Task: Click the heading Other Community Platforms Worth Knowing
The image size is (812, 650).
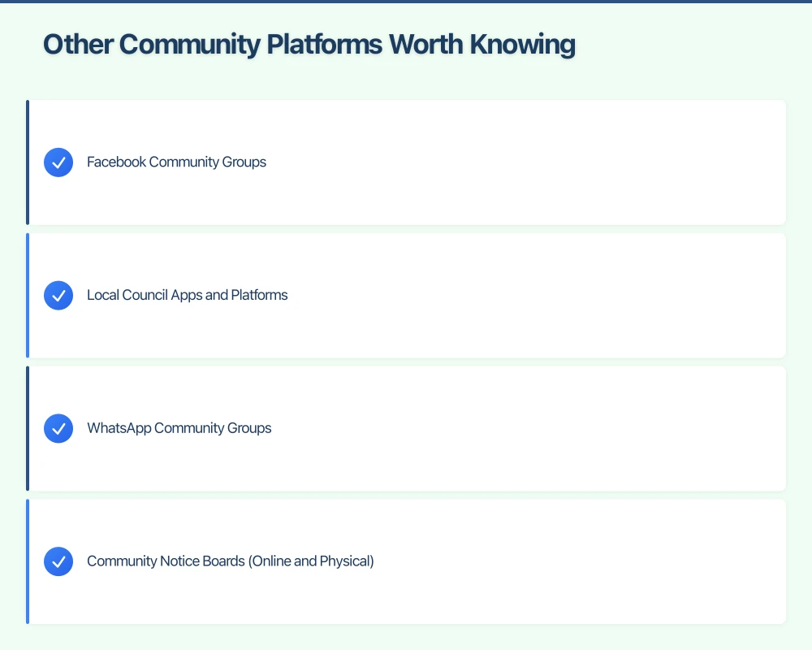Action: click(309, 44)
